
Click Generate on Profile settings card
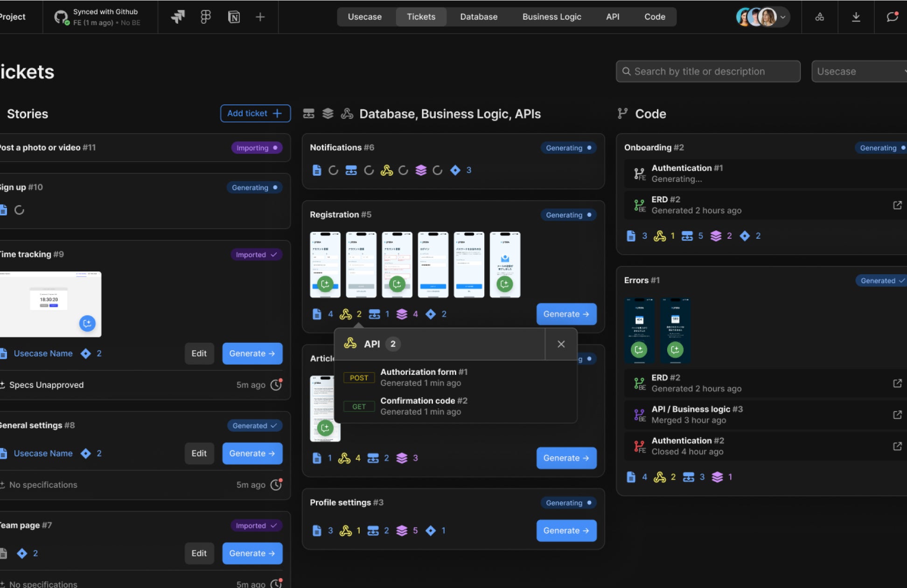point(566,531)
